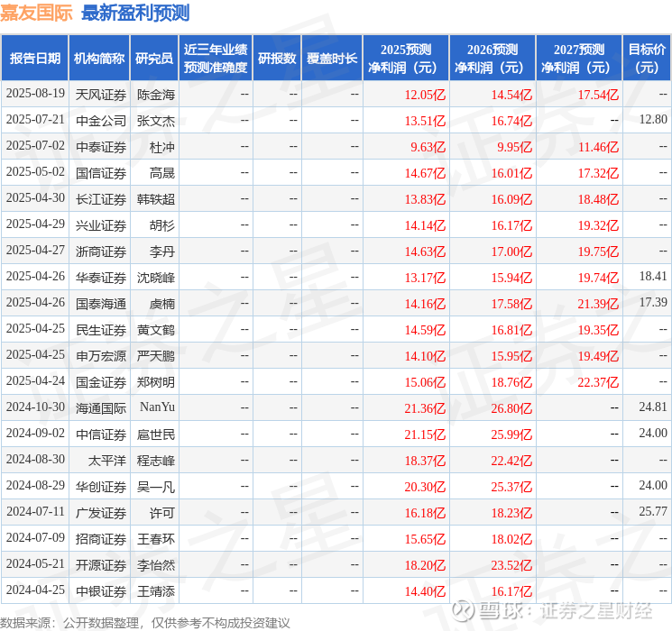
Task: Select the 研究员 column header
Action: click(154, 59)
